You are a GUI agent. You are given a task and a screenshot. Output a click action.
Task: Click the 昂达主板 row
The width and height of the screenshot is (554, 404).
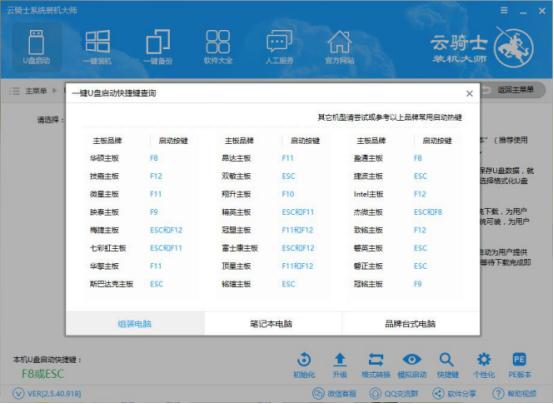272,158
